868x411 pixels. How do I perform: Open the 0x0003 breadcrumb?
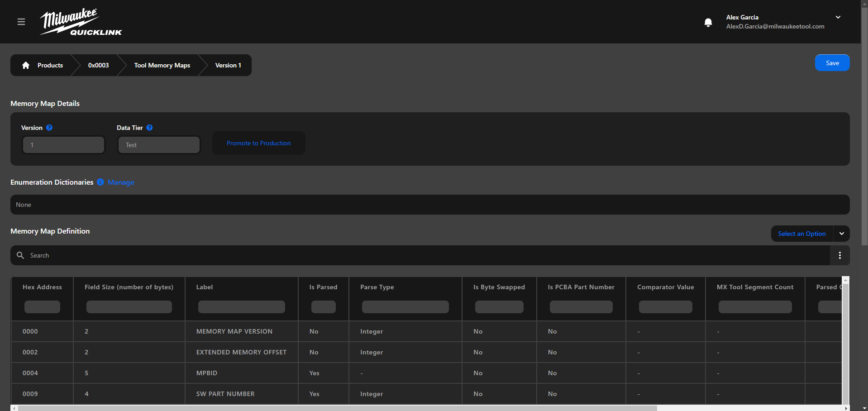[x=98, y=65]
